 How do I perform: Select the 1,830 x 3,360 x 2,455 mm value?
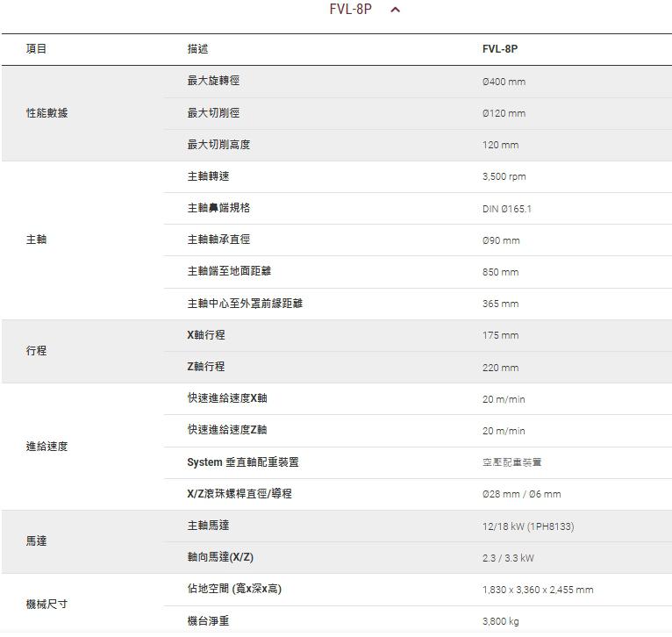(x=538, y=590)
